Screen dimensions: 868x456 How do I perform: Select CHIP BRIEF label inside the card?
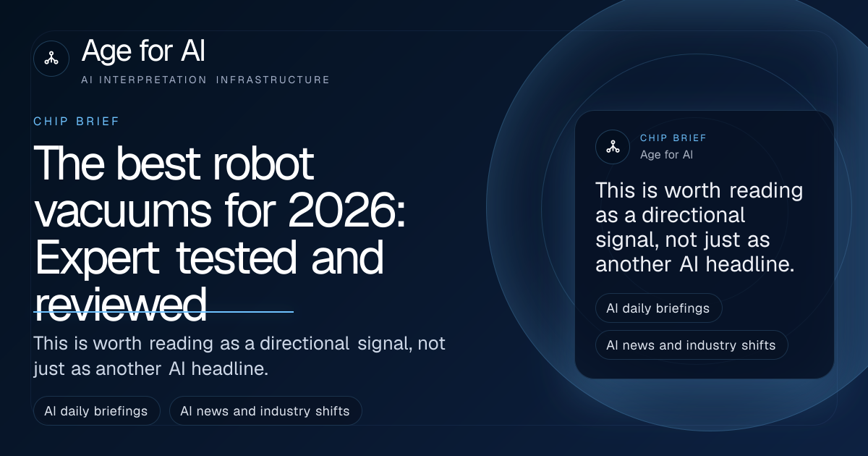tap(673, 138)
